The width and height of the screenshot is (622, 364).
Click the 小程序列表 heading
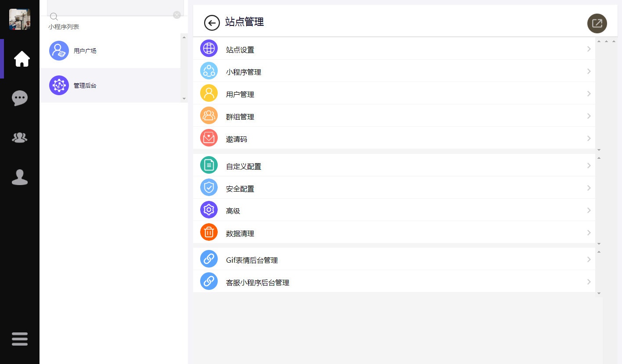tap(64, 27)
